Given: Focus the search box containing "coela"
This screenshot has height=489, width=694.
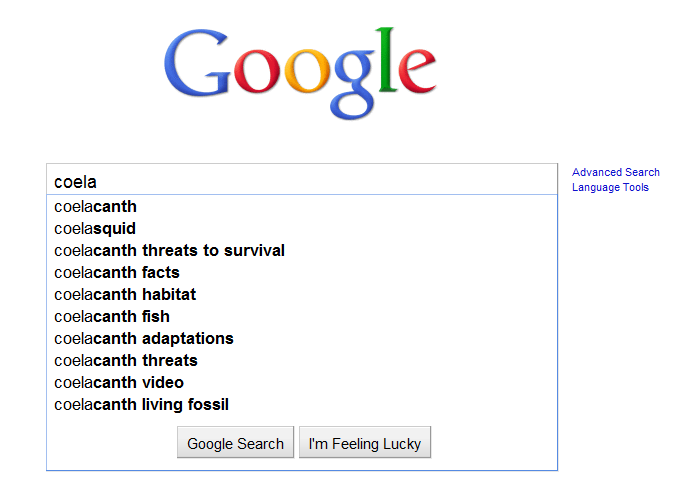Looking at the screenshot, I should (300, 181).
